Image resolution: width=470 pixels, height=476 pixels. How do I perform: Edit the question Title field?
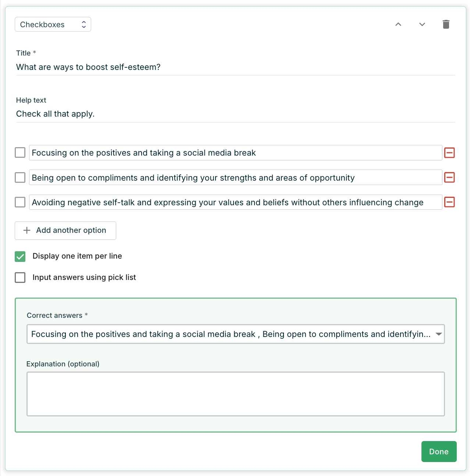point(235,67)
